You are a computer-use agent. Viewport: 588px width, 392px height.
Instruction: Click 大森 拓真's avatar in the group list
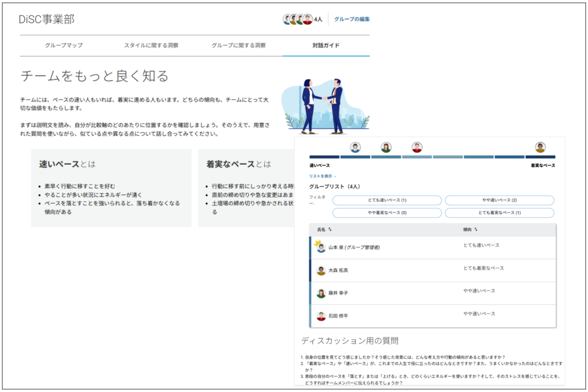(321, 270)
